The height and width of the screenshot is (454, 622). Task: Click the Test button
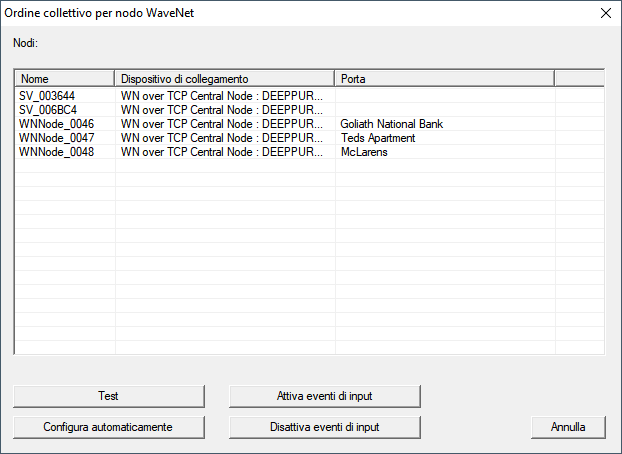[109, 396]
